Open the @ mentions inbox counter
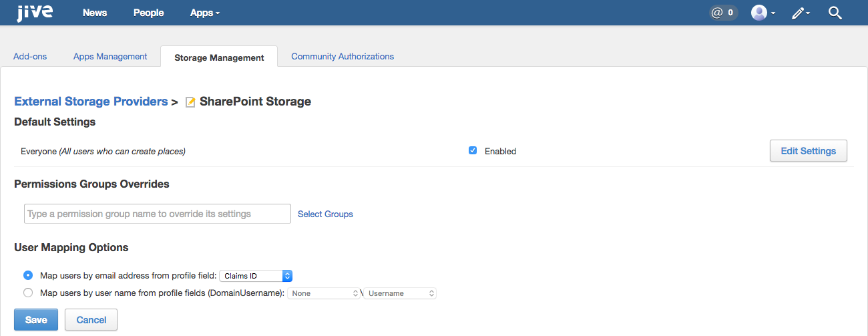 pyautogui.click(x=723, y=13)
